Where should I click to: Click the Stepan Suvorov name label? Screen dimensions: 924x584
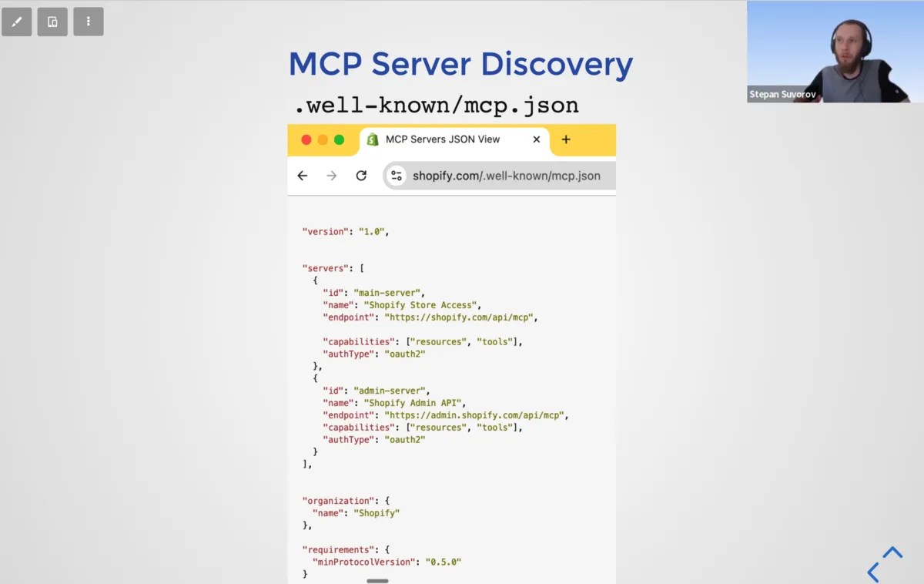(782, 95)
